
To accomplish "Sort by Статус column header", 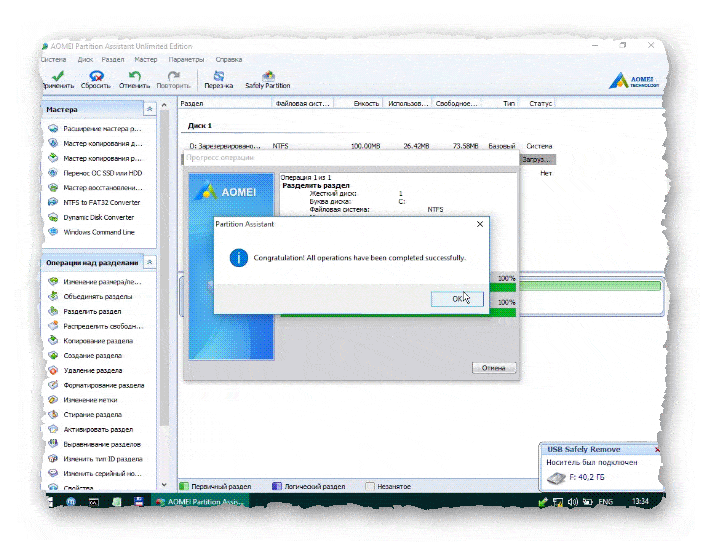I will (x=540, y=104).
